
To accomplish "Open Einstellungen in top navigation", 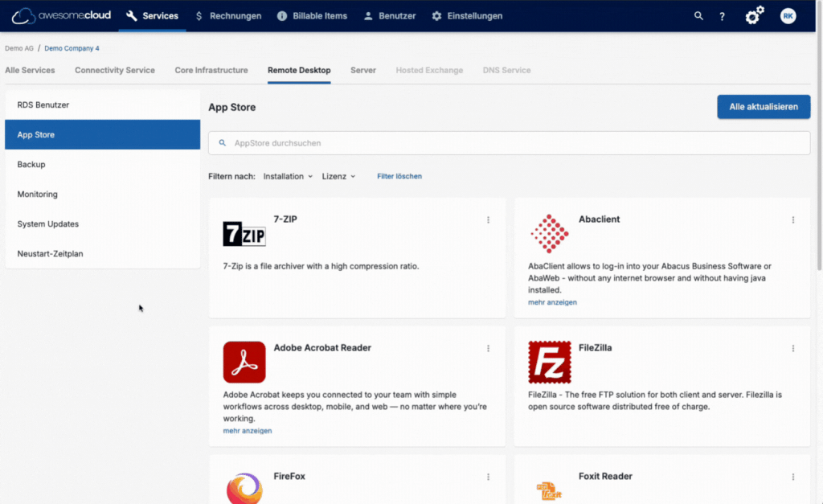I will pyautogui.click(x=467, y=16).
